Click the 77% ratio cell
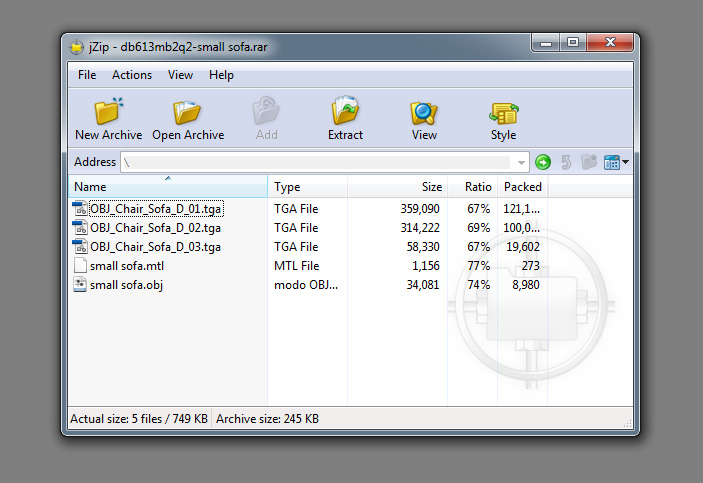The image size is (703, 483). 478,266
